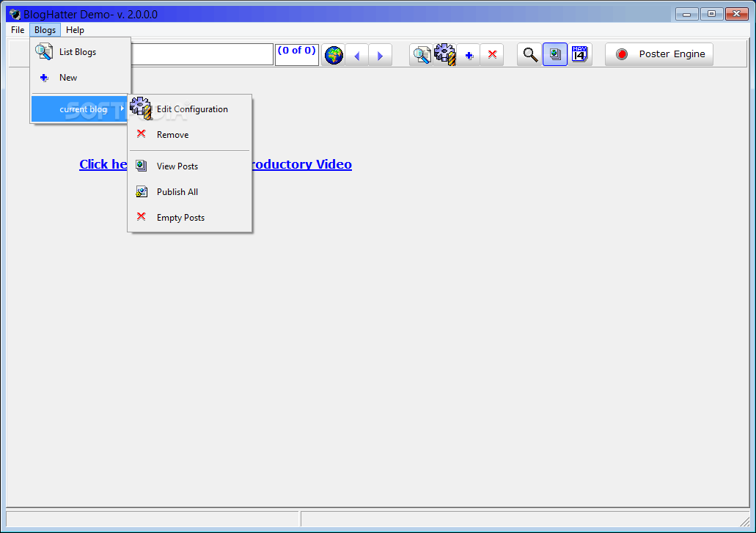Open the calendar schedule icon
This screenshot has height=533, width=756.
pos(579,54)
